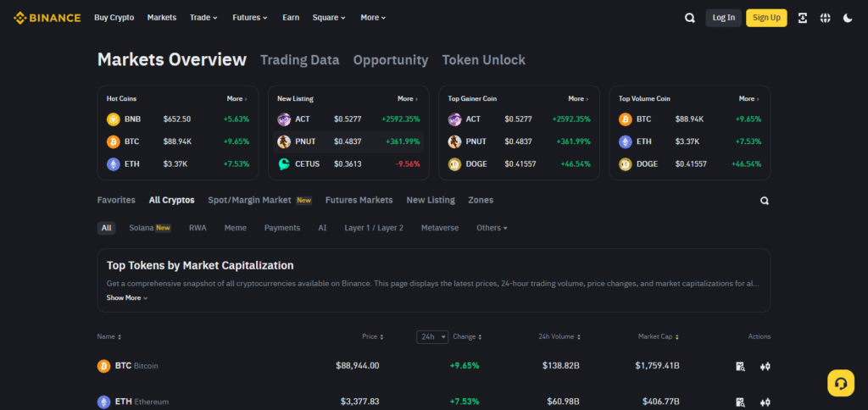Open the Others category dropdown

(x=492, y=228)
